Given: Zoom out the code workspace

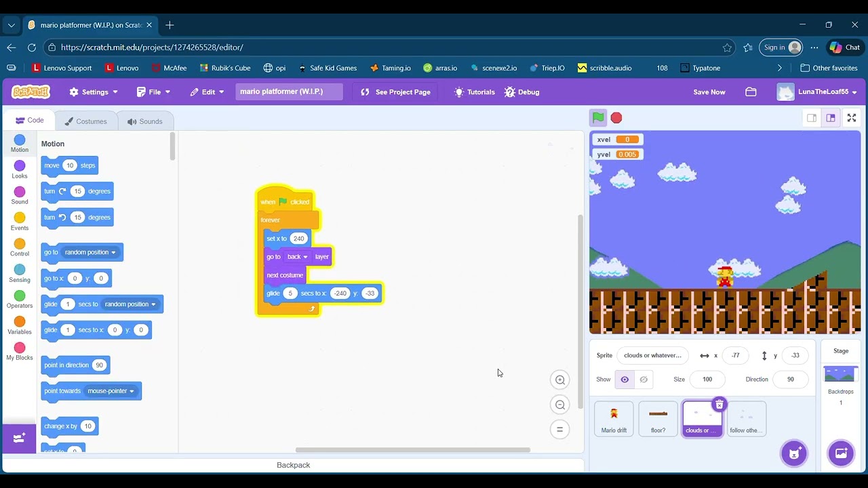Looking at the screenshot, I should [x=560, y=405].
